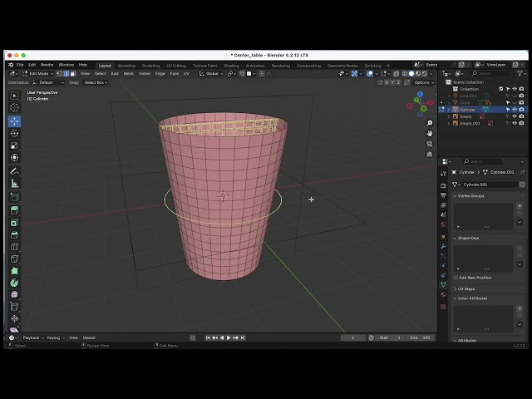Image resolution: width=532 pixels, height=399 pixels.
Task: Open the Mesh menu in viewport header
Action: (x=128, y=74)
